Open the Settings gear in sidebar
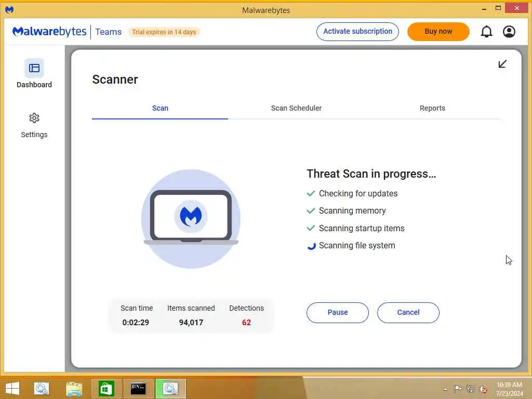This screenshot has width=532, height=399. [x=34, y=118]
